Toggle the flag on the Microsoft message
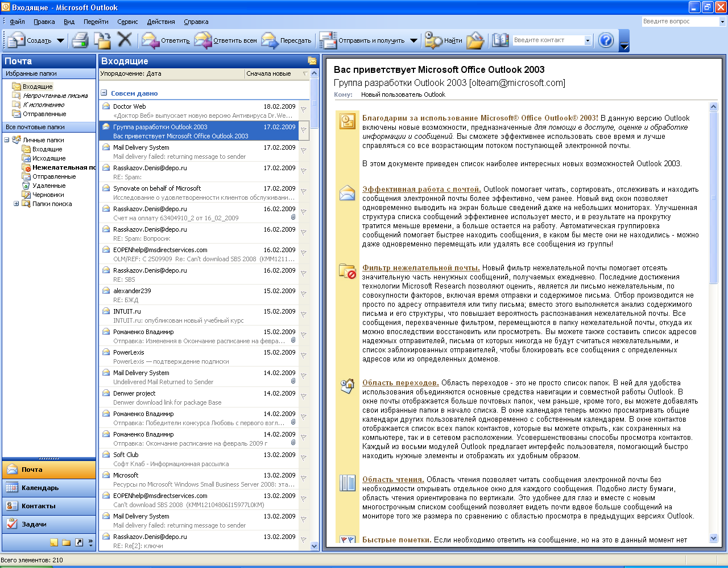This screenshot has height=568, width=728. 303,478
